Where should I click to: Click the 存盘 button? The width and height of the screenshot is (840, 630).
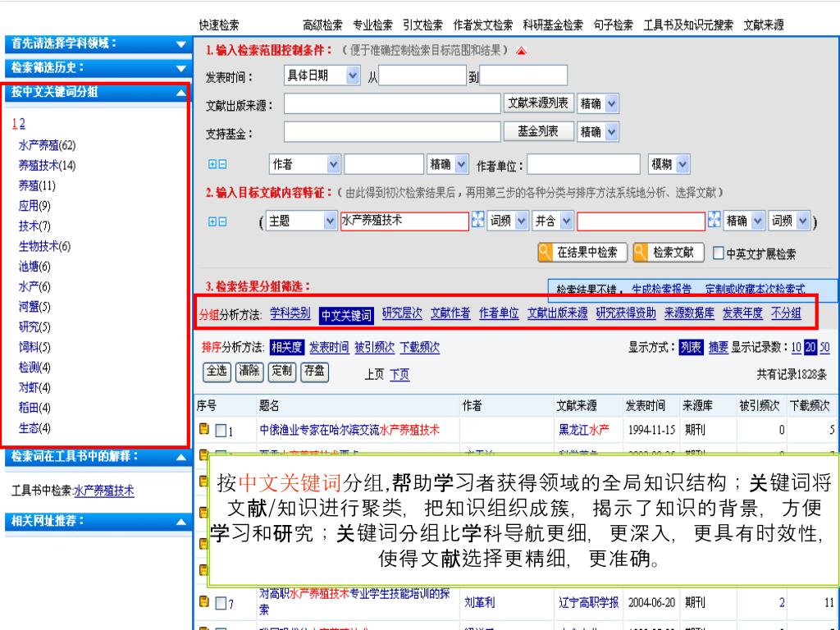click(314, 372)
